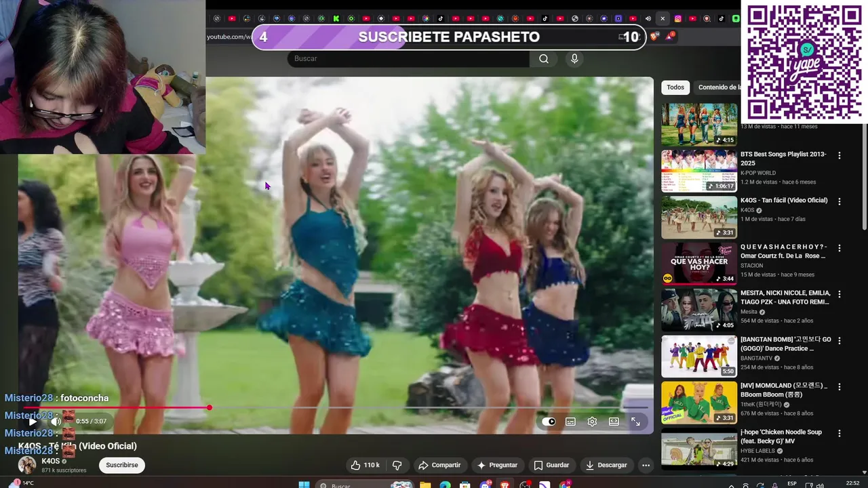Select the Contenido de la filter chip
Viewport: 868px width, 488px height.
point(717,87)
